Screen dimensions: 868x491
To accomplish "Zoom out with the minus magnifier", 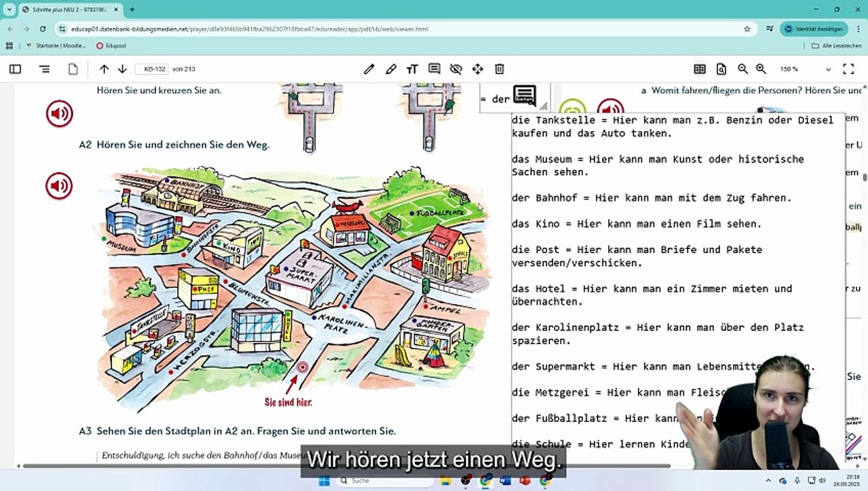I will coord(742,69).
